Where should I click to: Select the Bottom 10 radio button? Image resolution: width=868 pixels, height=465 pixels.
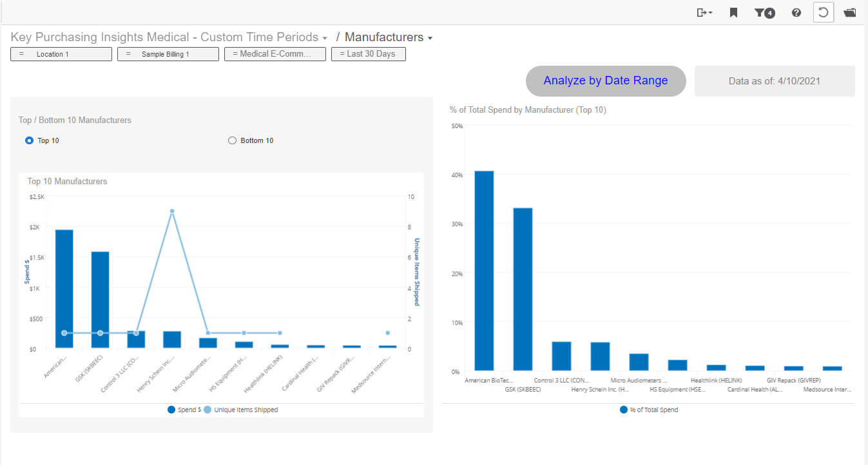click(x=233, y=140)
